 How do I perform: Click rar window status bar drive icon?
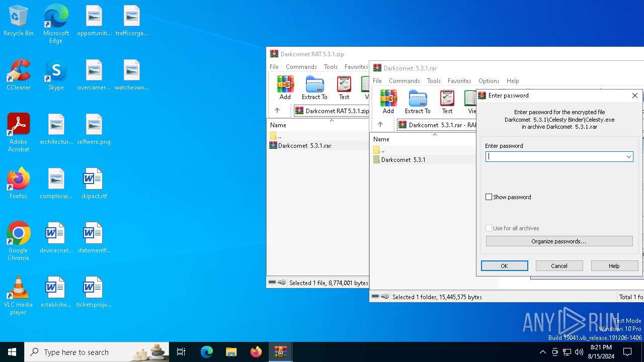pos(375,297)
